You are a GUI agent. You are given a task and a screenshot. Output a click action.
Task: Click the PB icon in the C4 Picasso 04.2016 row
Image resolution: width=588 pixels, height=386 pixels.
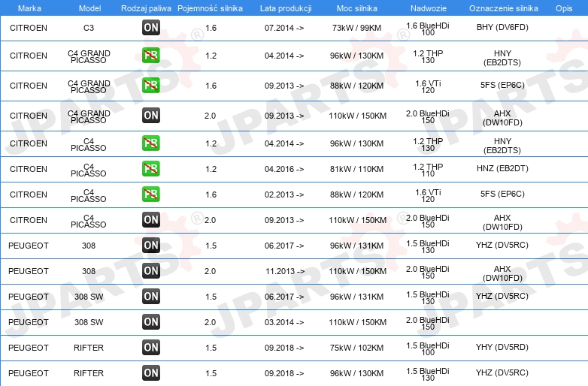[150, 169]
